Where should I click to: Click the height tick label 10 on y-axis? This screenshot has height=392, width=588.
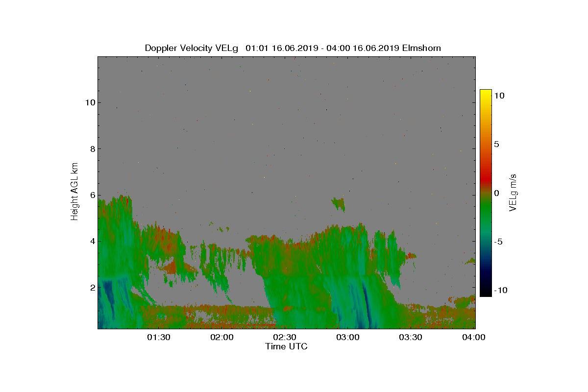[x=90, y=102]
